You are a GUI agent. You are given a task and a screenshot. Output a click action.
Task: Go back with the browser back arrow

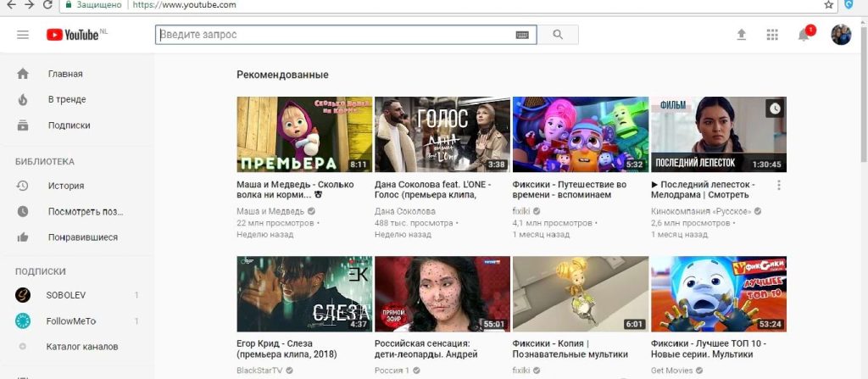[10, 5]
